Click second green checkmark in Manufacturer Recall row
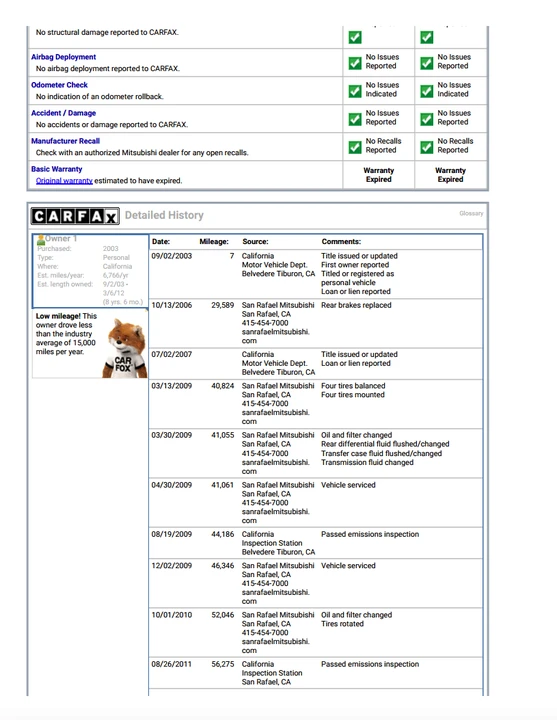Viewport: 557px width, 720px height. point(427,147)
